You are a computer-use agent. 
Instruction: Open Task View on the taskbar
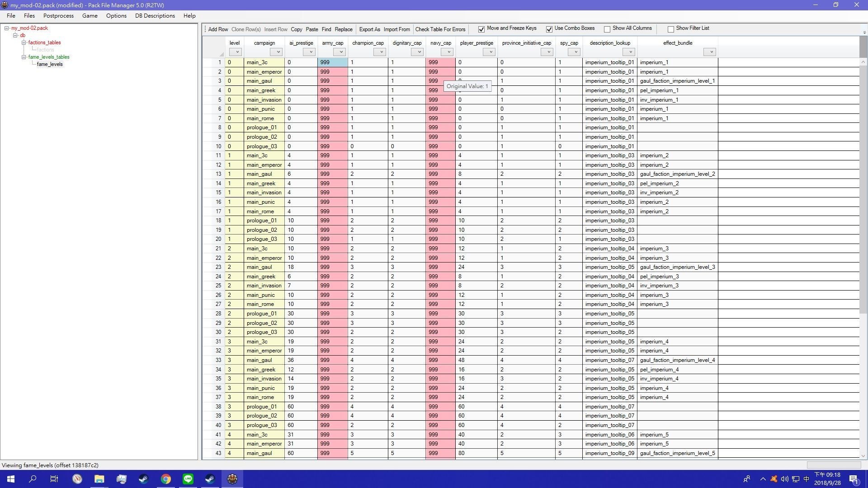[54, 479]
